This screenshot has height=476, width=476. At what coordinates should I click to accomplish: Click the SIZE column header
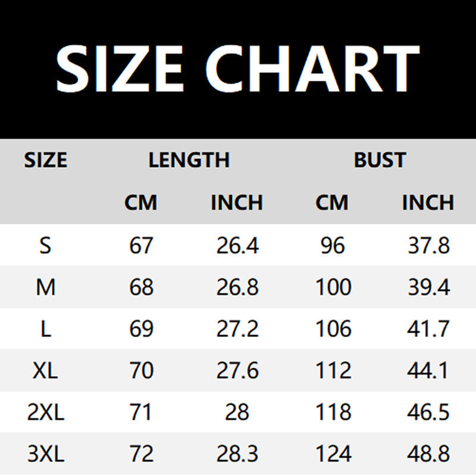coord(46,160)
